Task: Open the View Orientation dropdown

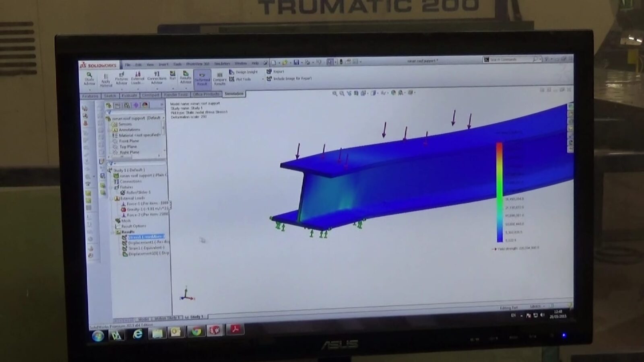Action: point(364,93)
